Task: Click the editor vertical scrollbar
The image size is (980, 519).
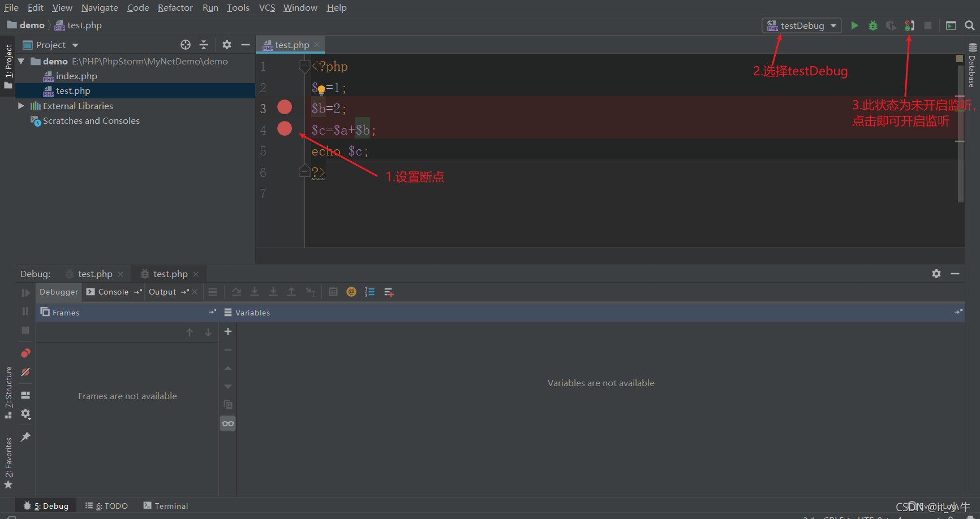Action: click(960, 134)
